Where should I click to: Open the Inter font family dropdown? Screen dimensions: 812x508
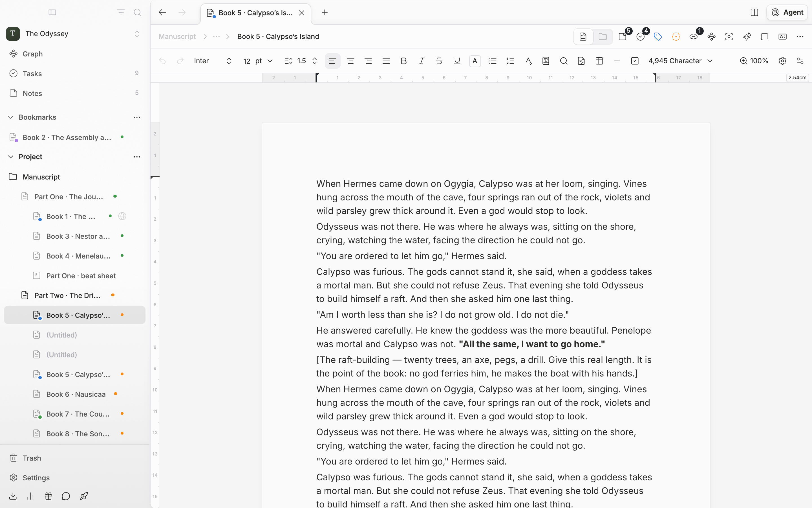(x=213, y=61)
